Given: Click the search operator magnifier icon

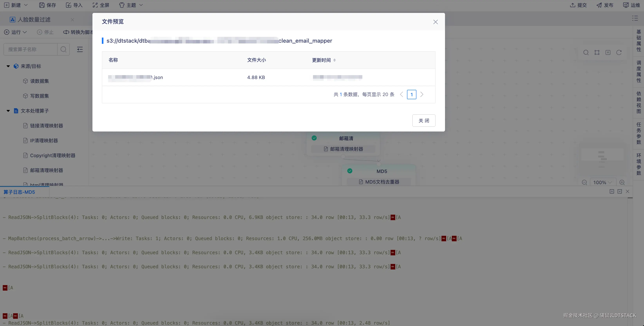Looking at the screenshot, I should pyautogui.click(x=63, y=49).
